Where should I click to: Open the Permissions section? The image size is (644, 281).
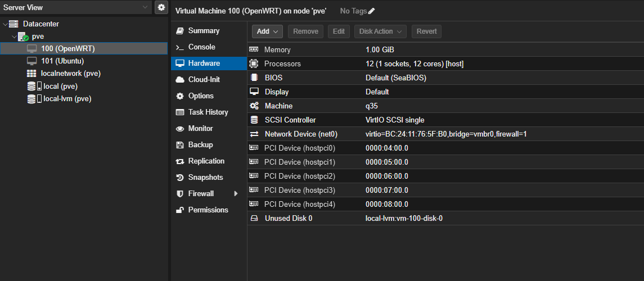point(208,210)
